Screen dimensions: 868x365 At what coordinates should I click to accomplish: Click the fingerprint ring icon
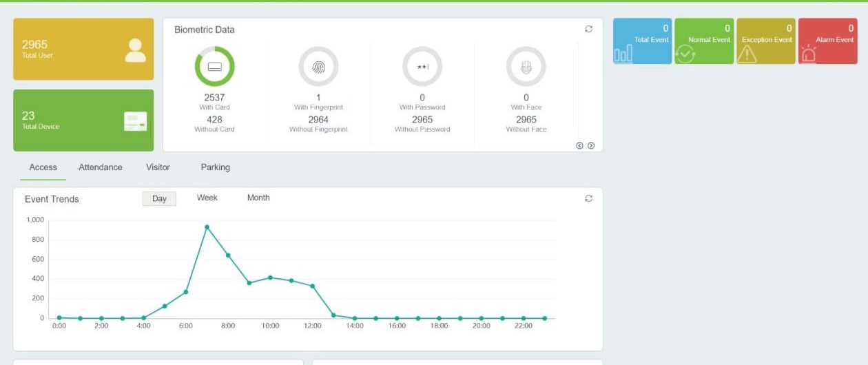pyautogui.click(x=318, y=67)
